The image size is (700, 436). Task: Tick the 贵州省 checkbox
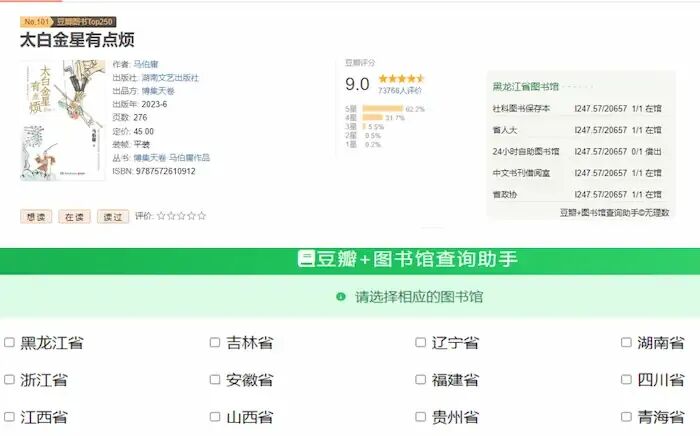tap(421, 417)
